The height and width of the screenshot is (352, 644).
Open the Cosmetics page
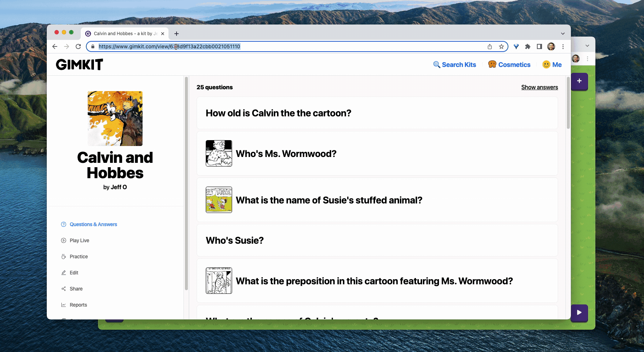coord(509,65)
